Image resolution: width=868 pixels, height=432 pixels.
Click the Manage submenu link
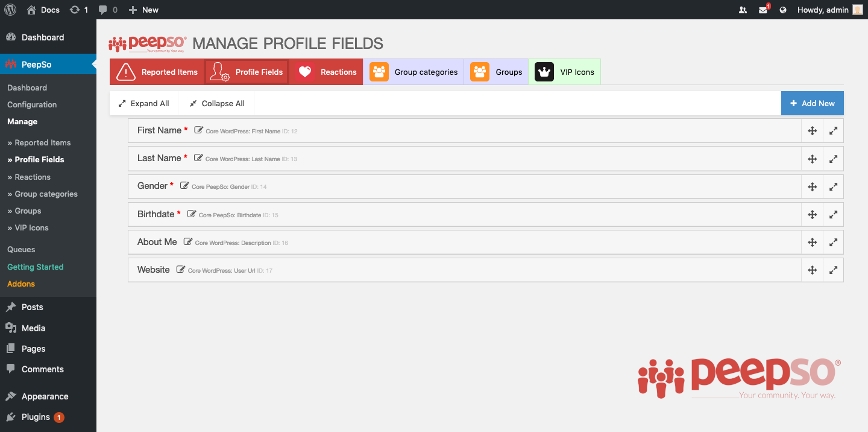(22, 121)
